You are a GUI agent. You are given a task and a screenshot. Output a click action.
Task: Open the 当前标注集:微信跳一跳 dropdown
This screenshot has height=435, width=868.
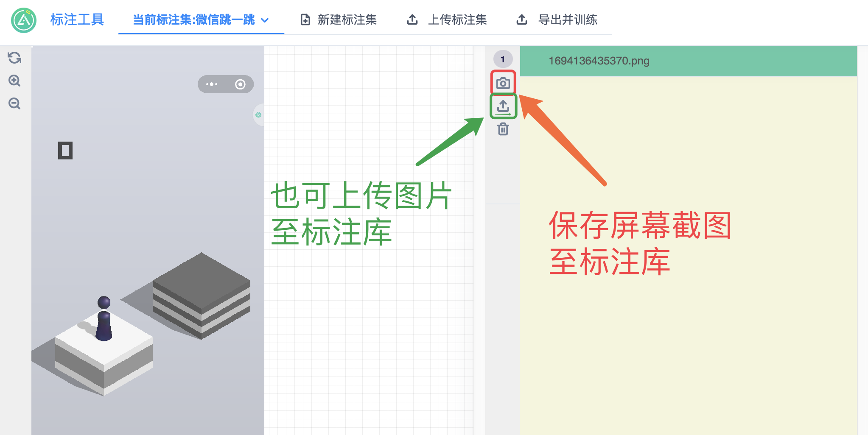[x=201, y=20]
